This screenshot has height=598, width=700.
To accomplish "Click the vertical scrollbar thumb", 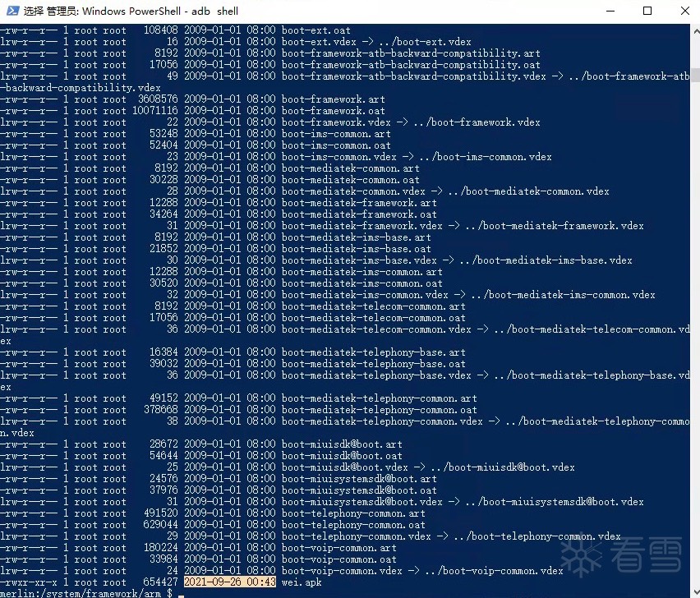I will coord(696,75).
